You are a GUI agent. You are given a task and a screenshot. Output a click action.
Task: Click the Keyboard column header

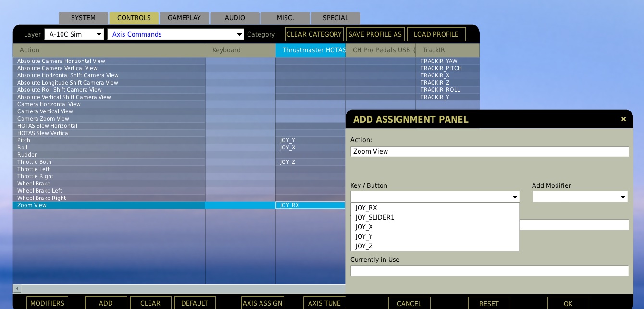(240, 50)
